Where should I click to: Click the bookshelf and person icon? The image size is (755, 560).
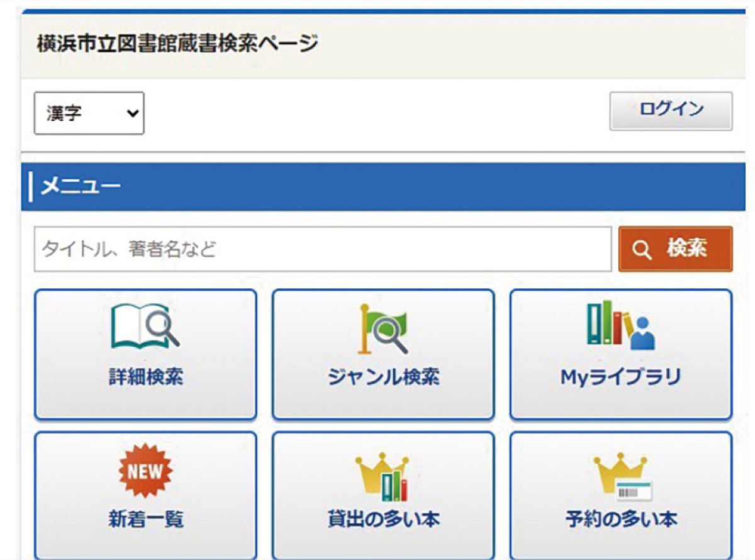[x=620, y=325]
